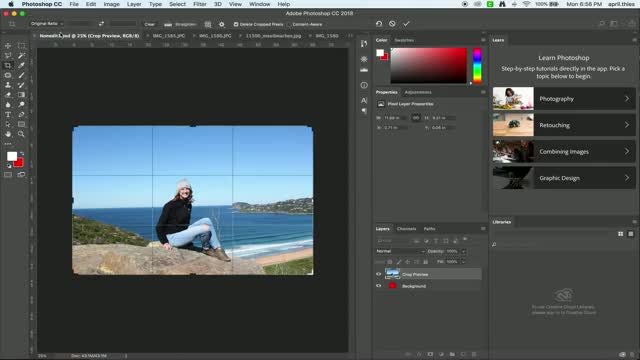Add a layer mask from Layers panel
The height and width of the screenshot is (360, 640).
tap(430, 354)
